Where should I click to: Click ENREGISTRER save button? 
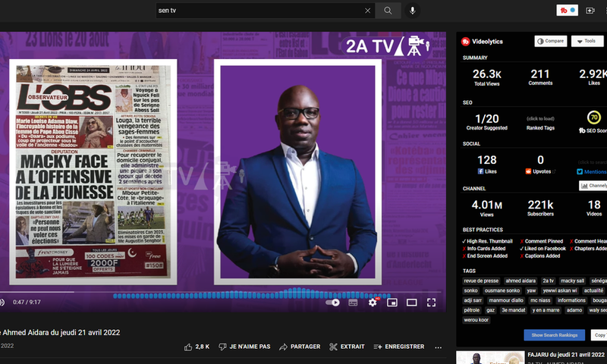click(399, 347)
